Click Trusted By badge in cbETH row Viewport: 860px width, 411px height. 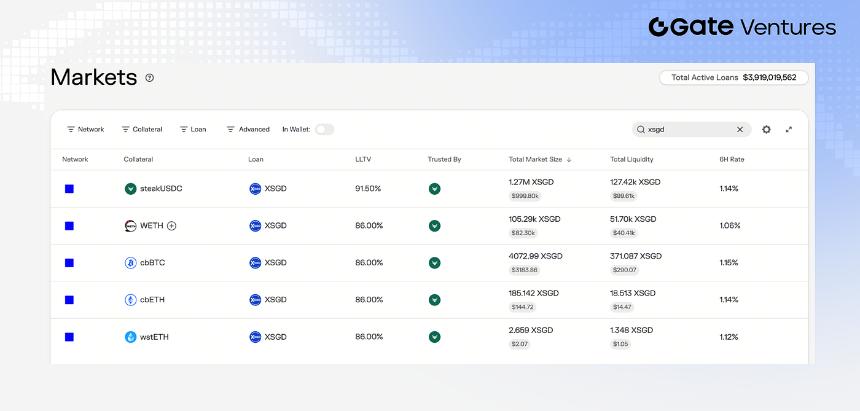pos(434,300)
